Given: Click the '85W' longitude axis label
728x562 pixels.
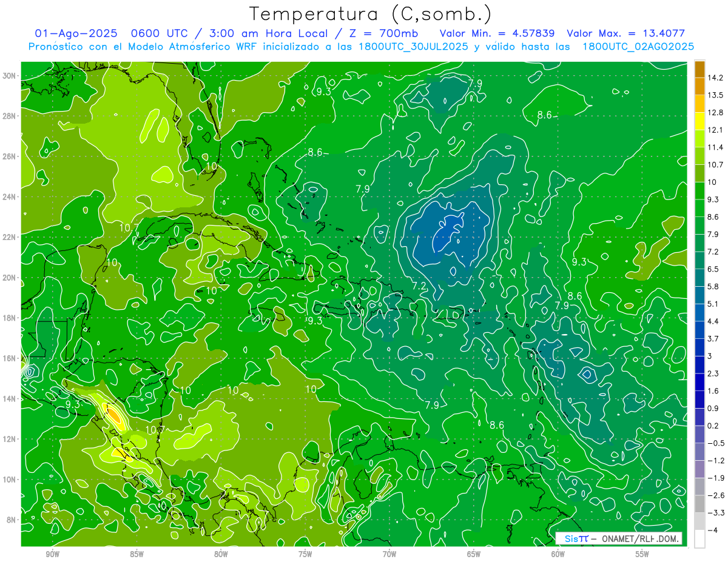Looking at the screenshot, I should point(136,554).
